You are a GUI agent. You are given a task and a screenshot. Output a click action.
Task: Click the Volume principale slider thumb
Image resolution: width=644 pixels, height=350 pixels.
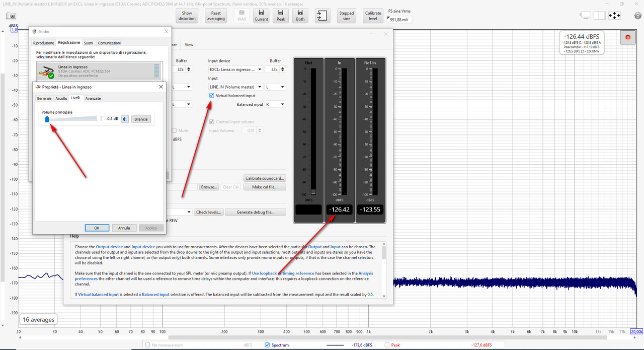click(47, 119)
